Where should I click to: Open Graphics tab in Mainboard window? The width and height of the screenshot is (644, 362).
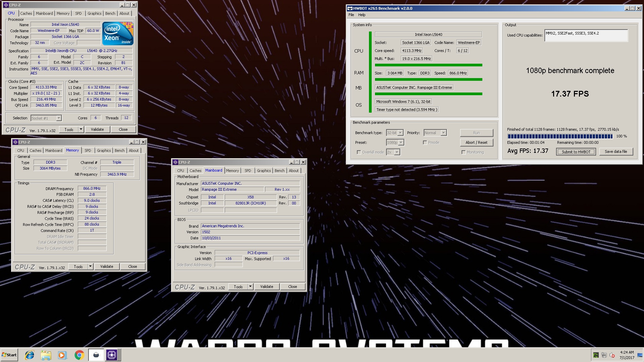click(x=264, y=171)
